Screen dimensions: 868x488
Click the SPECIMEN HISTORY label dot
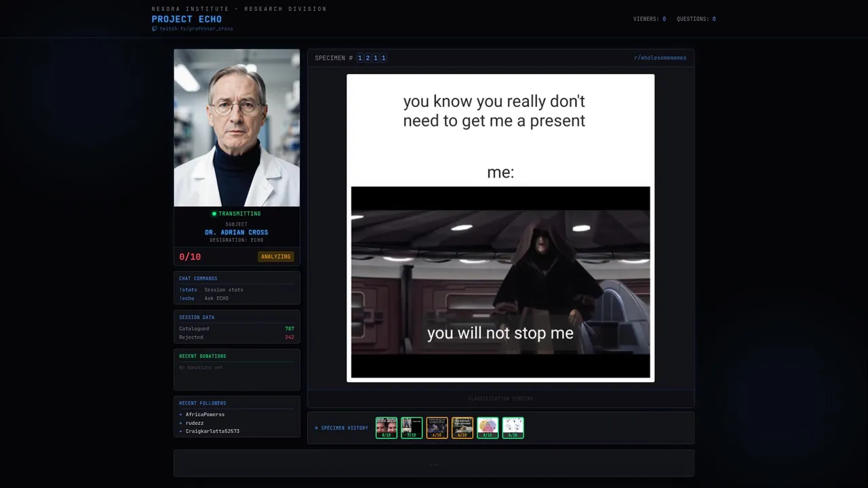316,428
